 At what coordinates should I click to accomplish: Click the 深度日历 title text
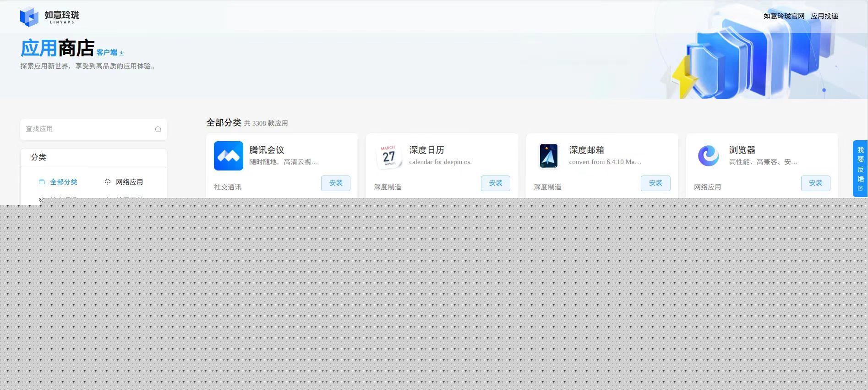tap(426, 150)
